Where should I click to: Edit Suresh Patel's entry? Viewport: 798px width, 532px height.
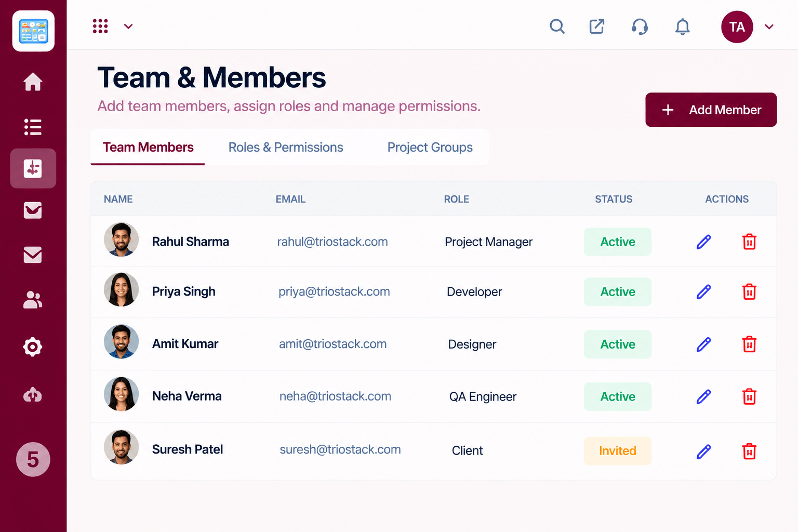pyautogui.click(x=703, y=451)
